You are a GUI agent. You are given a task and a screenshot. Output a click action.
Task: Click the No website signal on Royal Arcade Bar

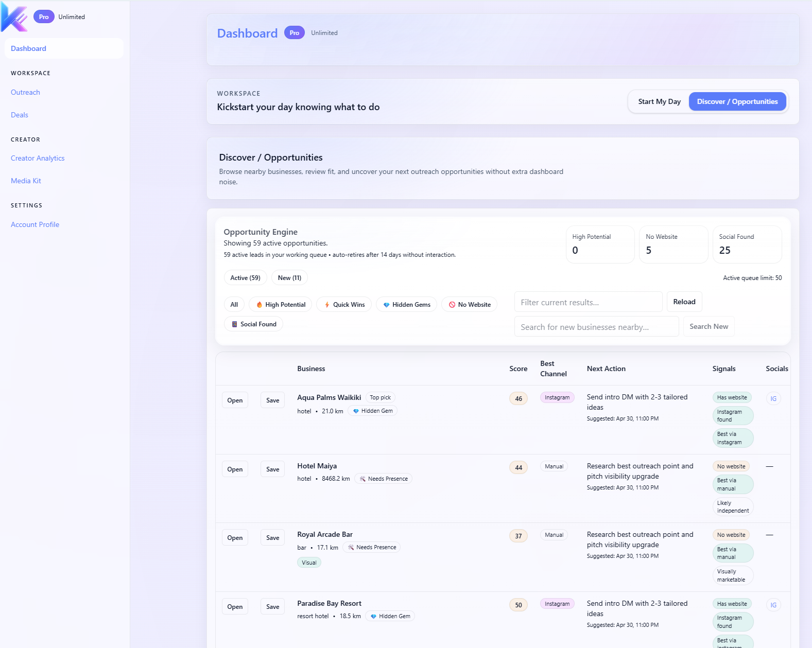pyautogui.click(x=731, y=535)
